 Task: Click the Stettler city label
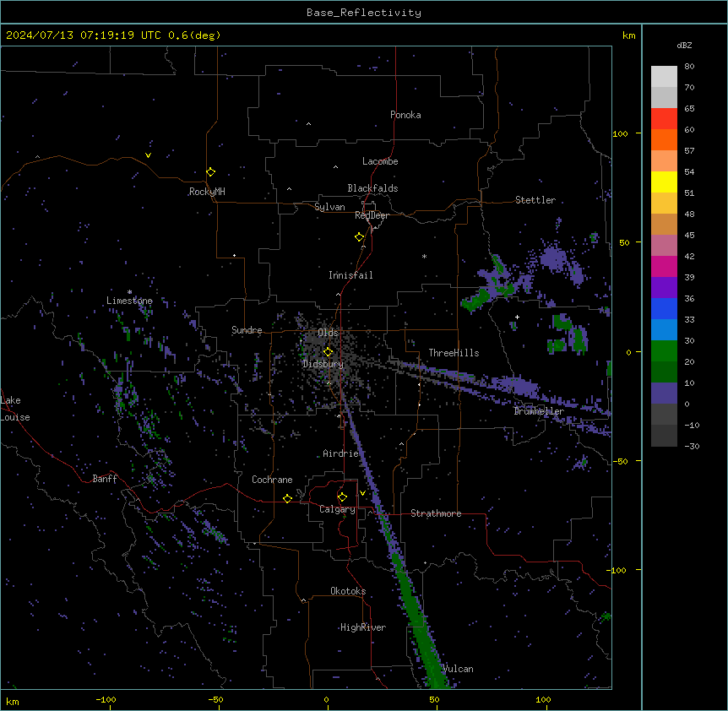(x=535, y=200)
